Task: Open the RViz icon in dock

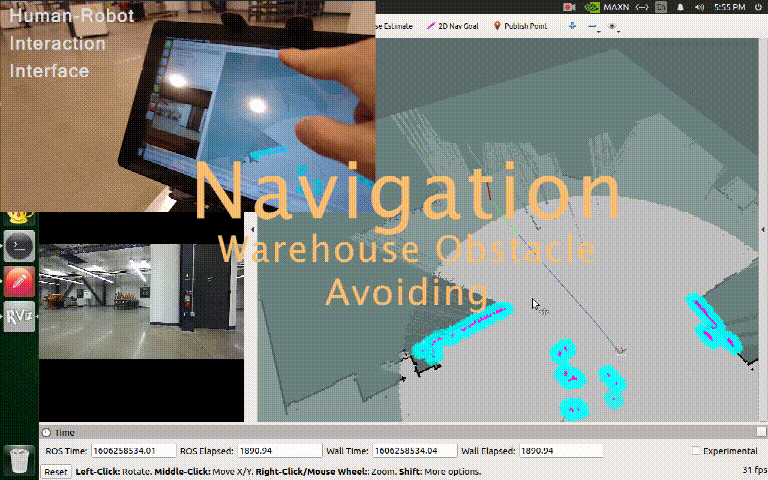Action: 19,317
